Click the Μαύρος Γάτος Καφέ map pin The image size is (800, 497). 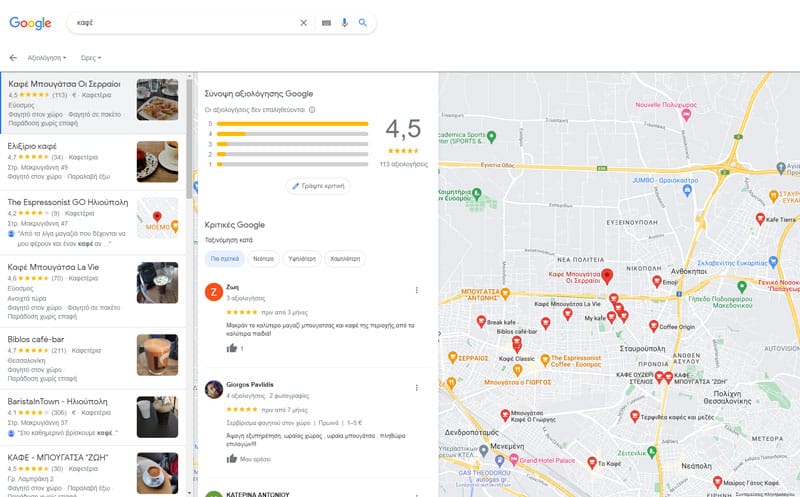pyautogui.click(x=717, y=482)
